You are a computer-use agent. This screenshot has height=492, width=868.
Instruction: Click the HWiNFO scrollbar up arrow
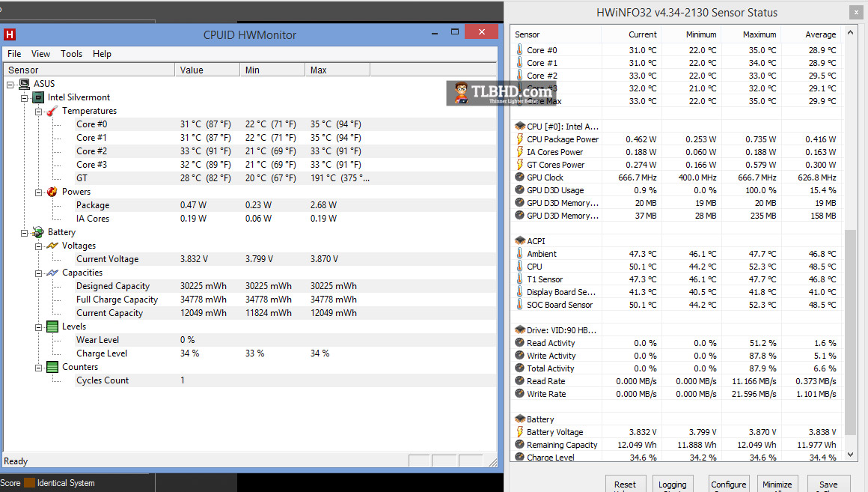(x=851, y=32)
